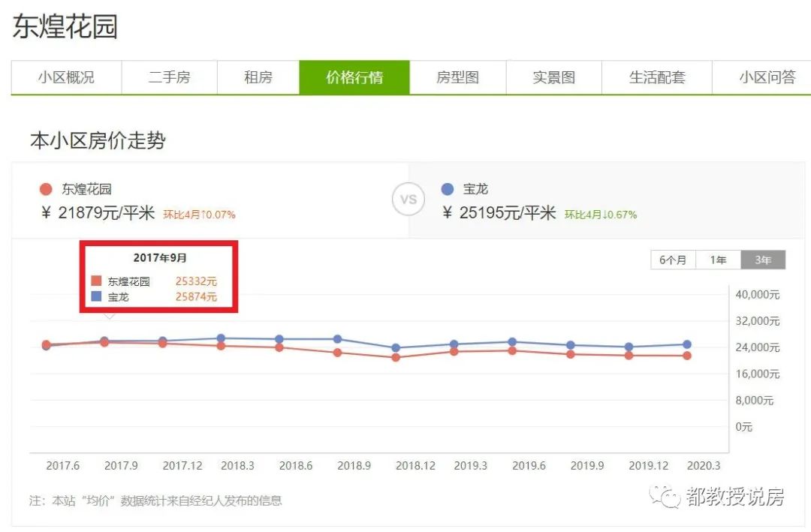This screenshot has width=811, height=532.
Task: Click the orange 环比4月↑0.07% indicator
Action: 198,214
